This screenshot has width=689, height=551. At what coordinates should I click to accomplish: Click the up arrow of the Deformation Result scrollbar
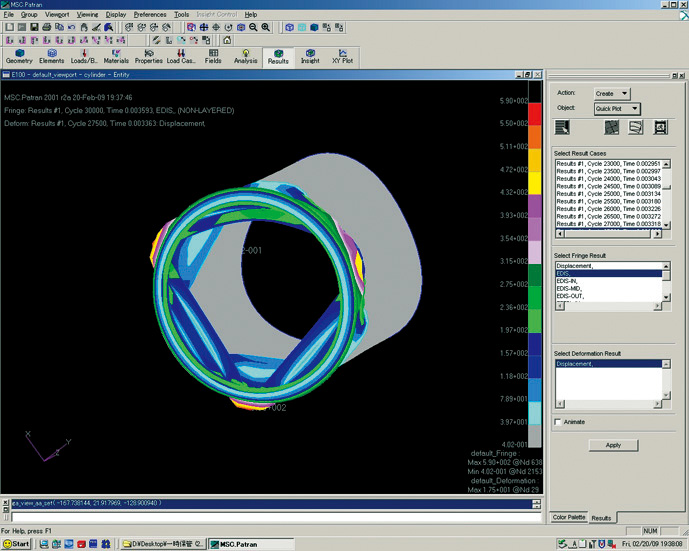tap(666, 364)
